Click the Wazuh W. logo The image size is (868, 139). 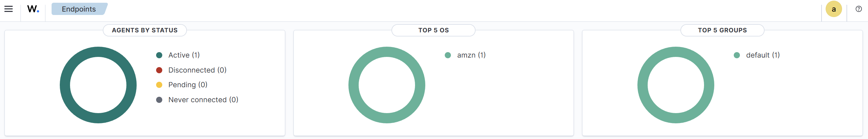[33, 9]
